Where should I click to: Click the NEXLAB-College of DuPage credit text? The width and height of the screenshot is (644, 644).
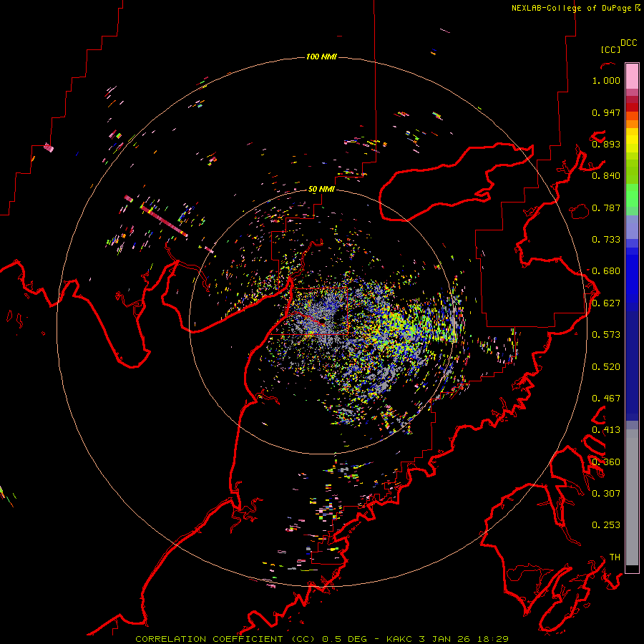point(573,8)
